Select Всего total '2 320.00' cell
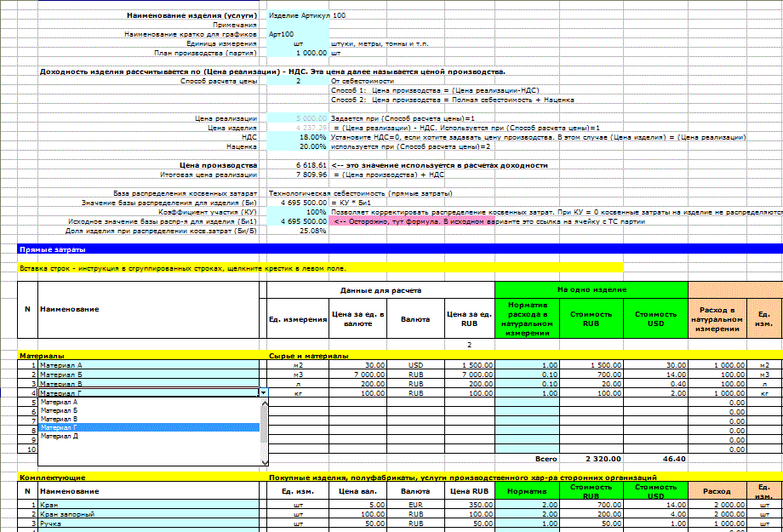 (x=592, y=459)
